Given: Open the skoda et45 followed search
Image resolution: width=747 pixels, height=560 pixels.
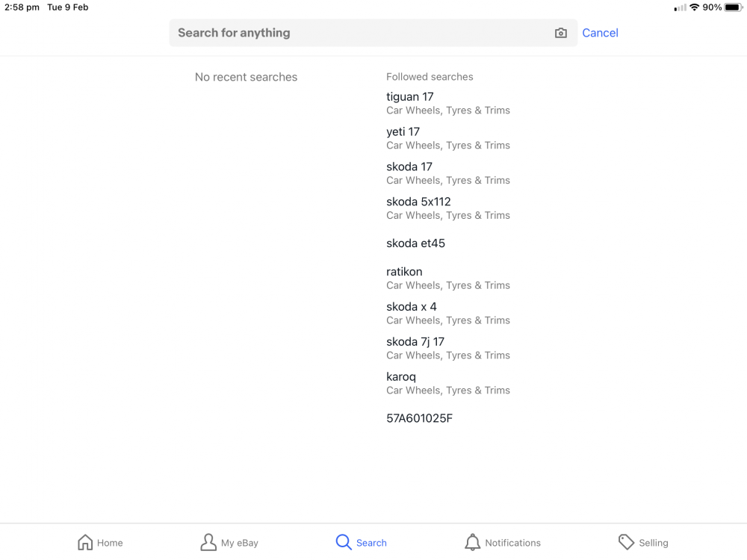Looking at the screenshot, I should tap(416, 243).
